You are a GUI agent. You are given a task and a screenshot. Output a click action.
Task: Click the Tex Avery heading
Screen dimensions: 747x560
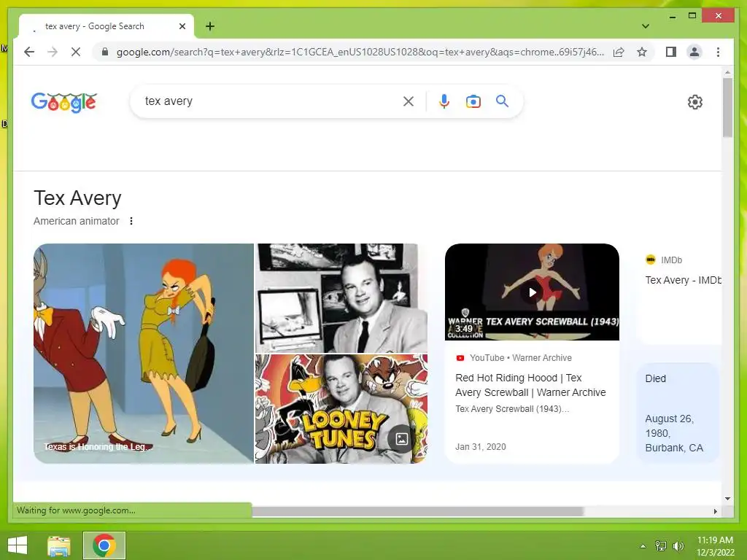77,198
